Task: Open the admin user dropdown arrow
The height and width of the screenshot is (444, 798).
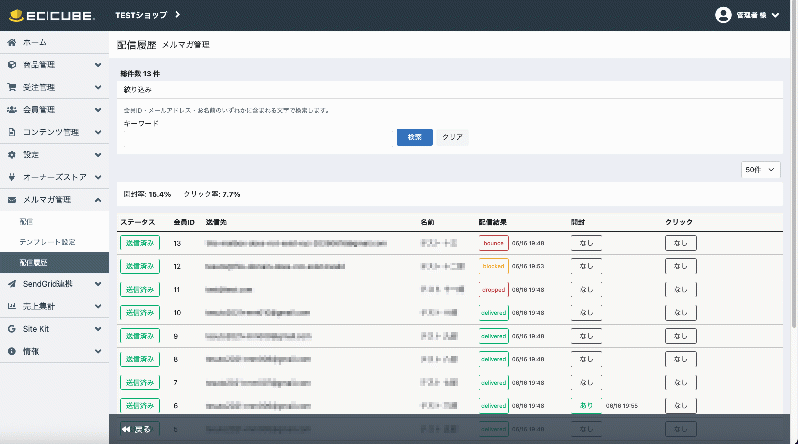Action: pos(775,15)
